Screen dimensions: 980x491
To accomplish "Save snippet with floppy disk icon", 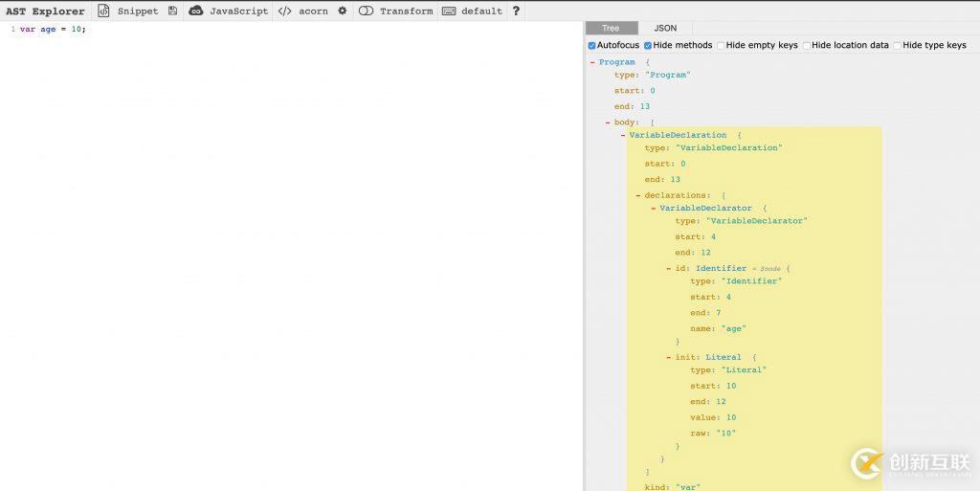I will coord(173,11).
